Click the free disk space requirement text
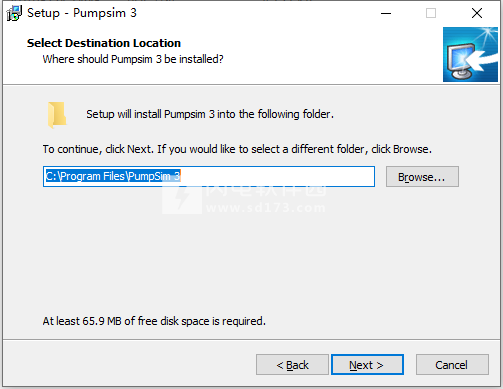Viewport: 503px width, 389px height. click(154, 321)
